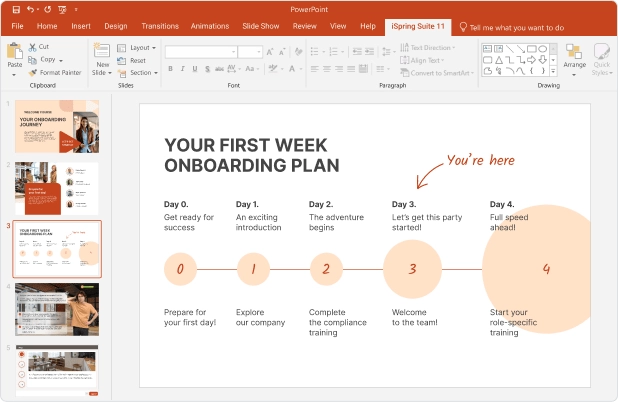Select slide 4 thumbnail in the slide panel

pyautogui.click(x=56, y=309)
